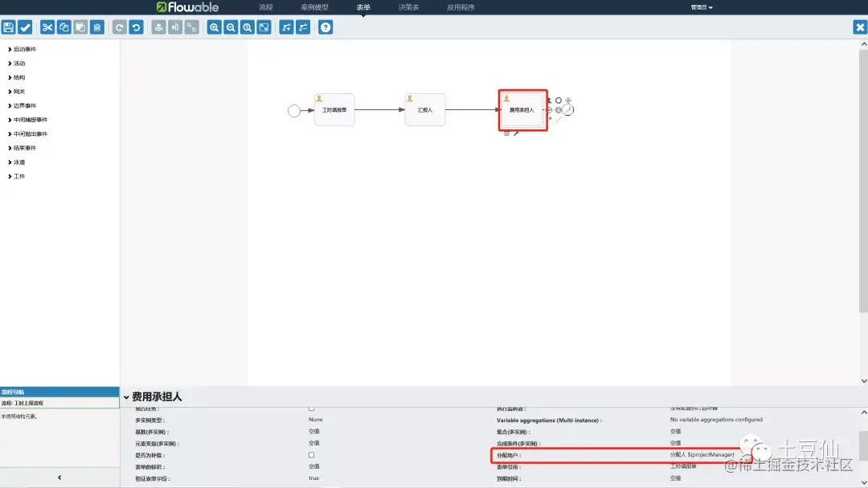Click the end event quick-add circle icon
Viewport: 868px width, 488px height.
[559, 100]
